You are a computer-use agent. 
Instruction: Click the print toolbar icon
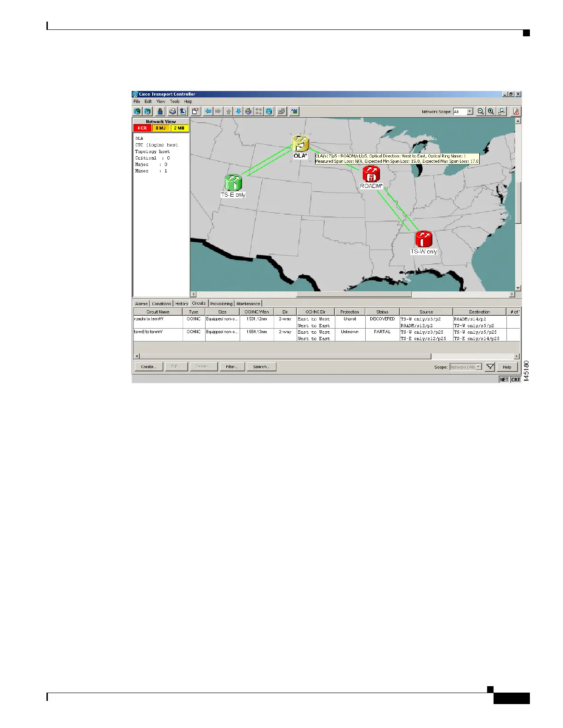click(x=172, y=111)
